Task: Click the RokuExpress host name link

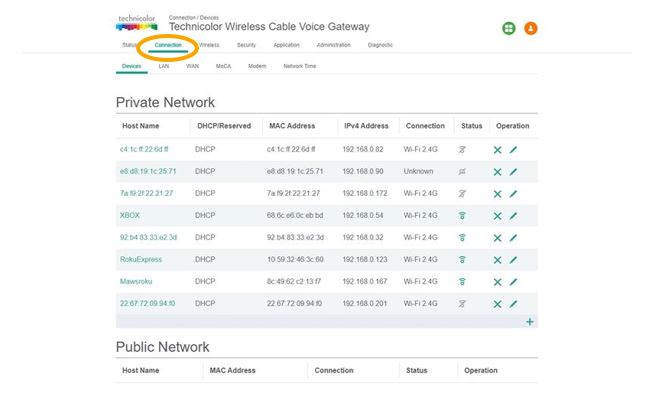Action: [140, 259]
